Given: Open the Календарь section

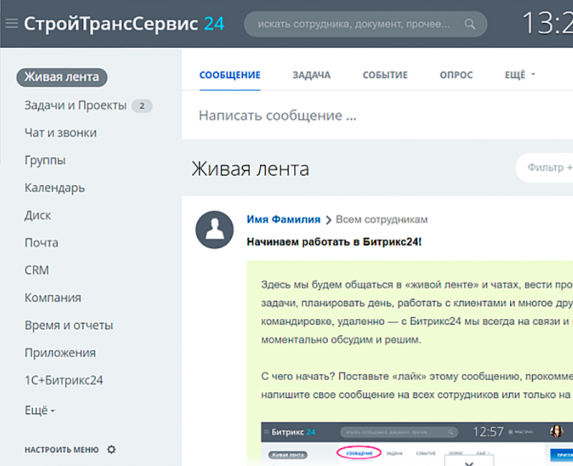Looking at the screenshot, I should click(x=55, y=187).
